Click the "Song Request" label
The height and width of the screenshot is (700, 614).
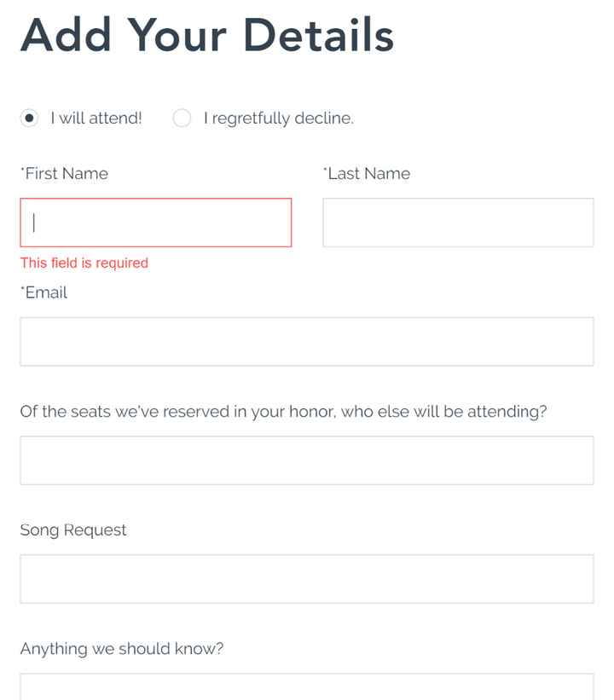[x=73, y=530]
